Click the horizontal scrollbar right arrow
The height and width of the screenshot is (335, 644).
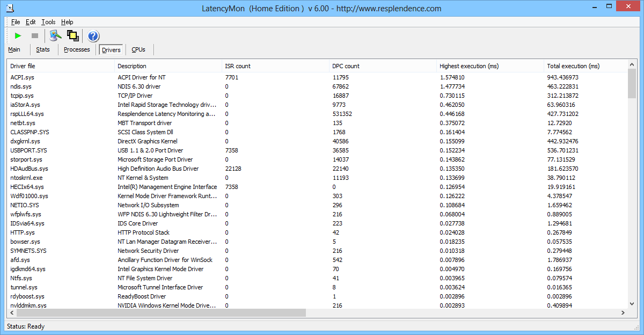tap(623, 312)
